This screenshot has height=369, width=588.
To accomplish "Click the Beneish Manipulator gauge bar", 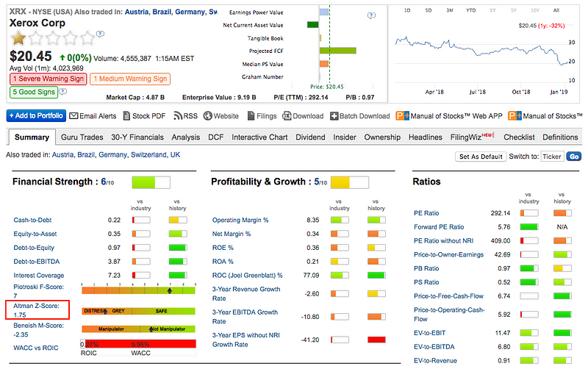I will tap(138, 329).
